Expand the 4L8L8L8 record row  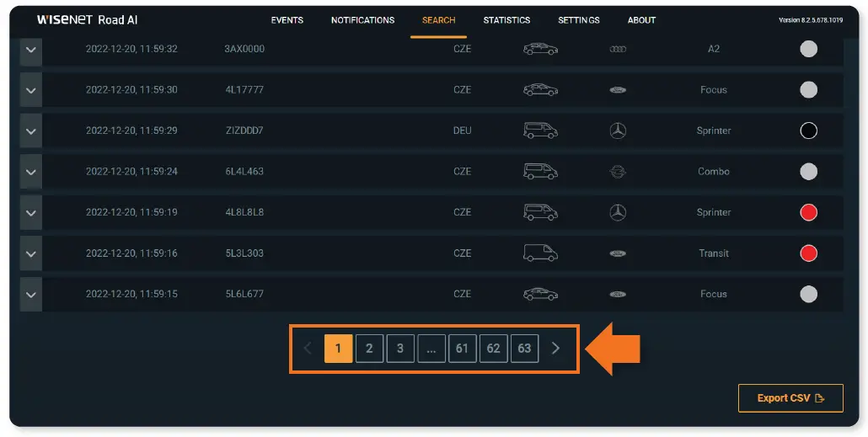pyautogui.click(x=31, y=212)
